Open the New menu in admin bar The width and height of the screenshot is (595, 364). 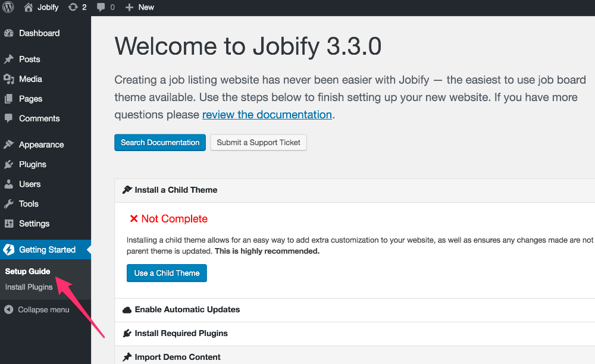click(146, 7)
